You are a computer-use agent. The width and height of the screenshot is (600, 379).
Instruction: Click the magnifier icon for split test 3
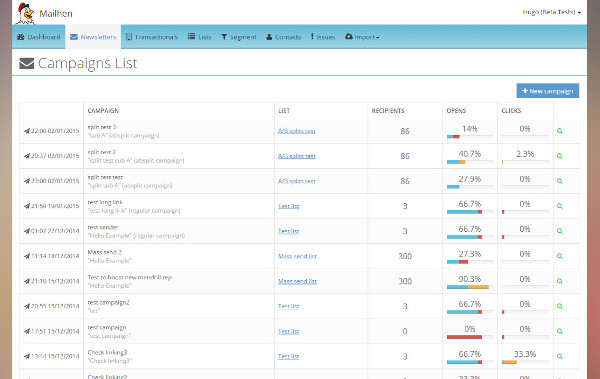(x=560, y=131)
